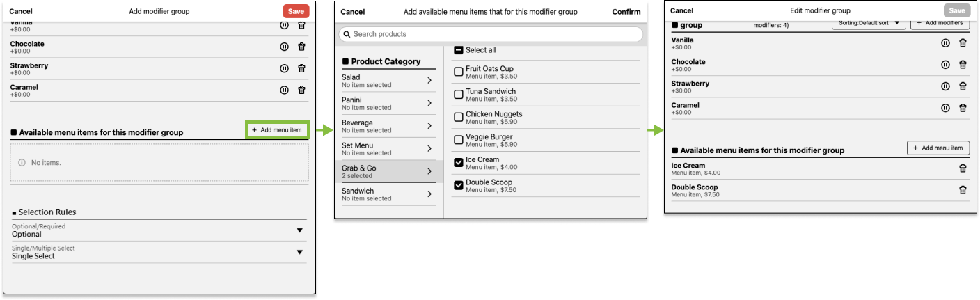Open the Optional/Required dropdown
Screen dimensions: 980x300
pos(299,230)
